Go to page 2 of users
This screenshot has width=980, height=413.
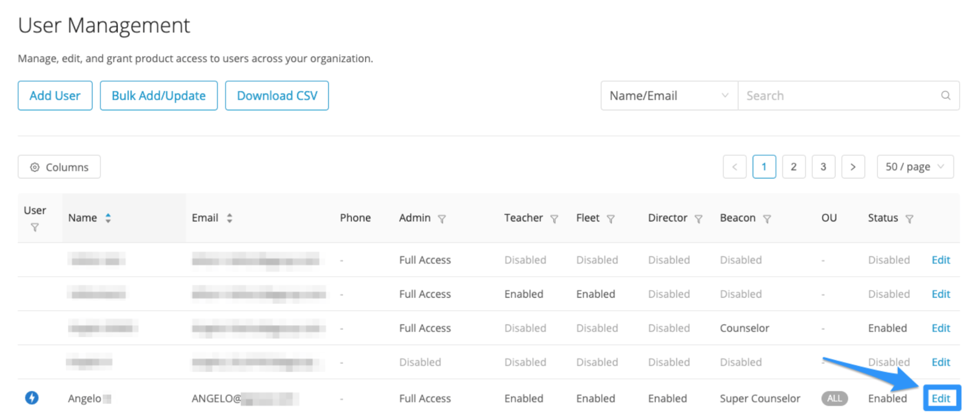click(x=794, y=167)
